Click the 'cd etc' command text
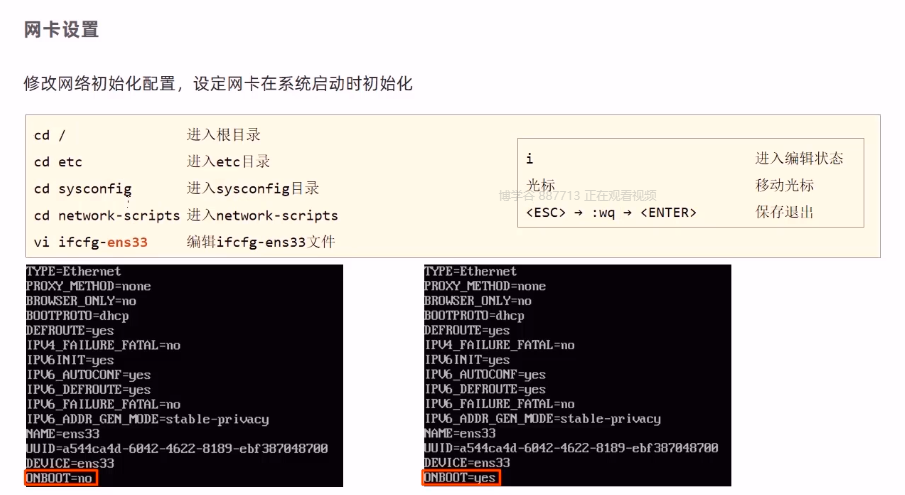The image size is (905, 495). [58, 162]
